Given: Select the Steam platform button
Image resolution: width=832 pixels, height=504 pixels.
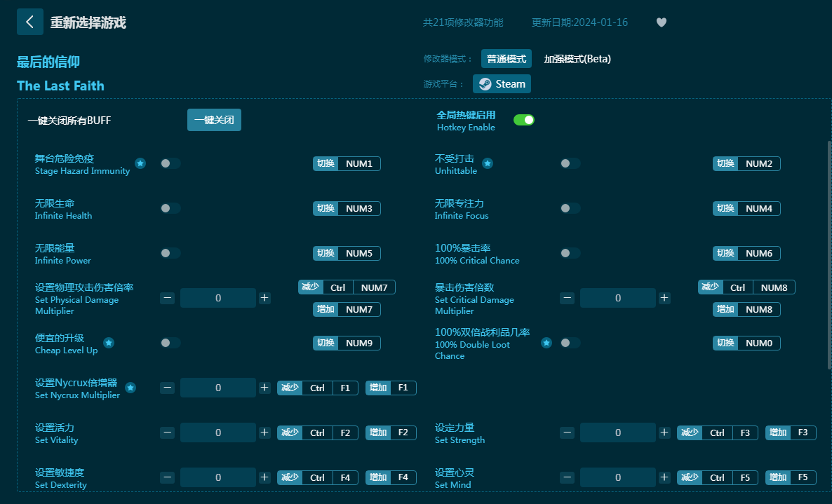Looking at the screenshot, I should click(x=502, y=84).
